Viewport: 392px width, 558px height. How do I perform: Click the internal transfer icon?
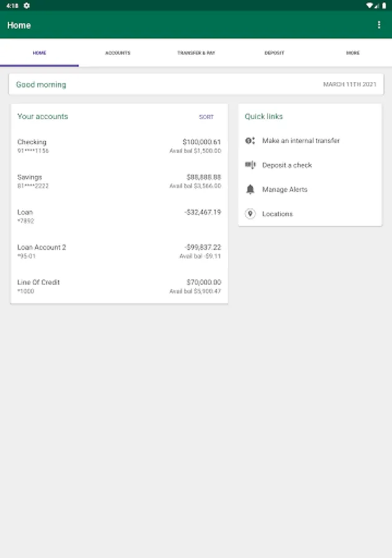point(250,141)
